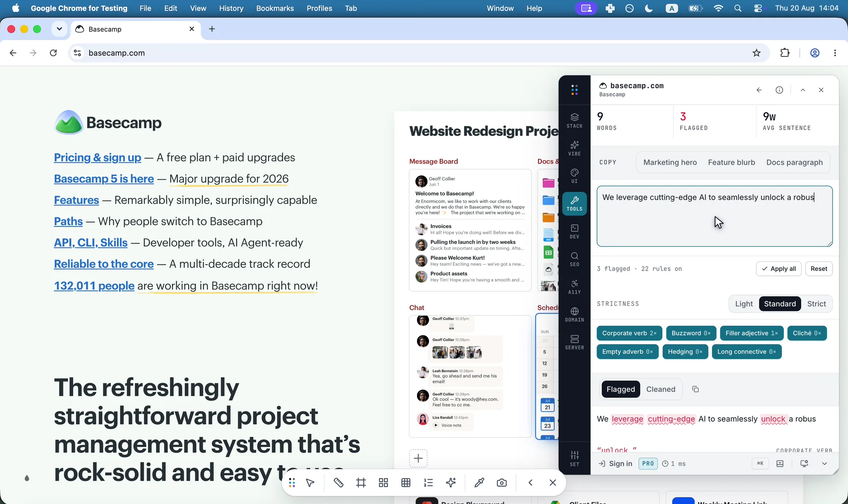Toggle the Filler adjective rule chip
This screenshot has height=504, width=848.
pyautogui.click(x=752, y=333)
